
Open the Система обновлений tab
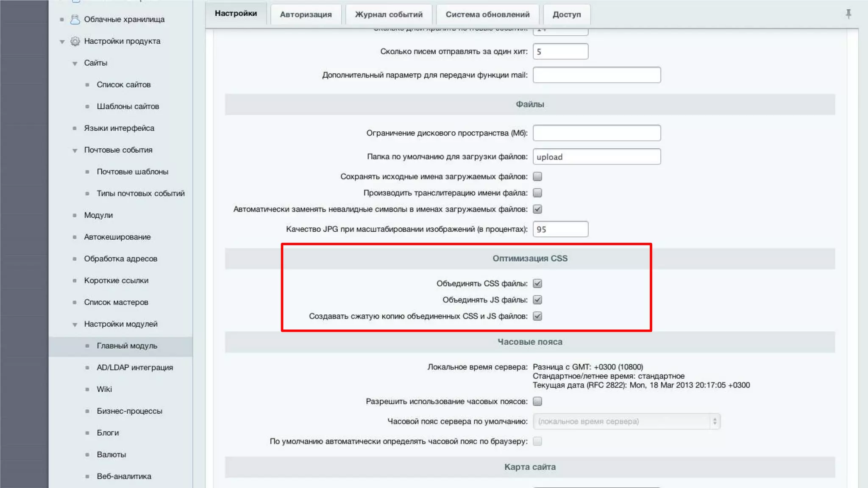pos(487,14)
